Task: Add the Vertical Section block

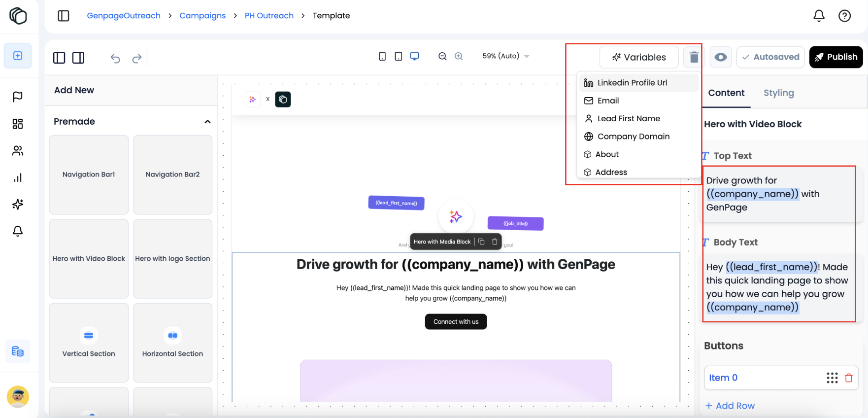Action: pyautogui.click(x=89, y=343)
